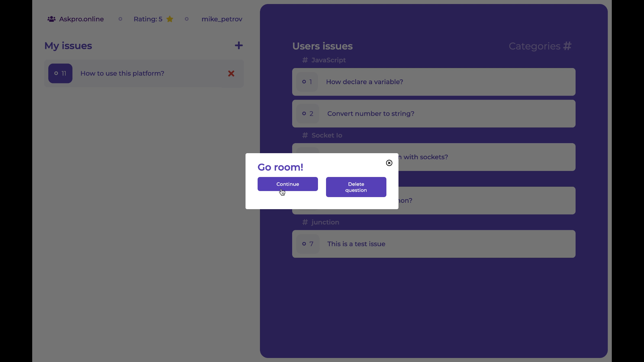Viewport: 644px width, 362px height.
Task: Click the Delete question button
Action: [x=356, y=187]
